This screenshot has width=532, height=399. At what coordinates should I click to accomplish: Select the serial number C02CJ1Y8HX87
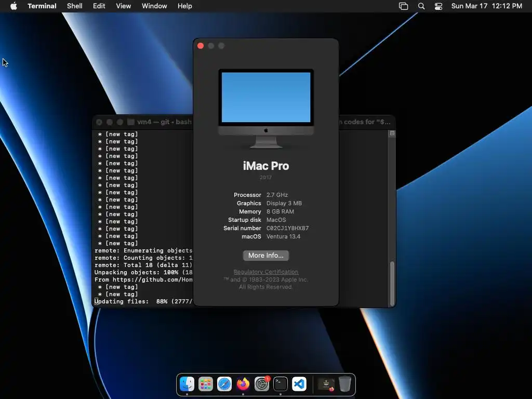287,228
